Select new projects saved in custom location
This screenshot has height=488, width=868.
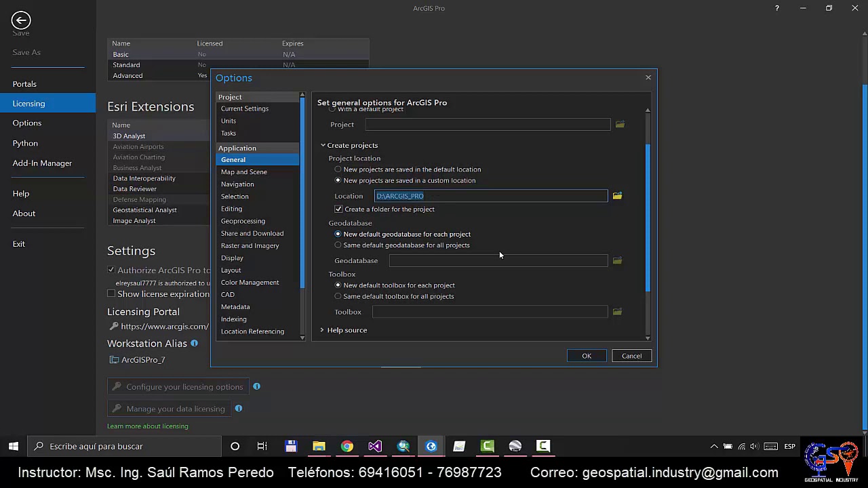(x=338, y=180)
